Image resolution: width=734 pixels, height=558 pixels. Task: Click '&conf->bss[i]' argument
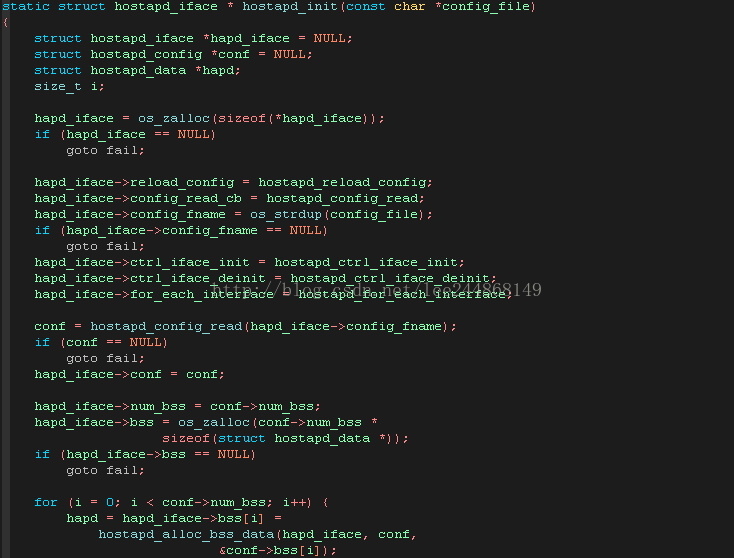(270, 551)
